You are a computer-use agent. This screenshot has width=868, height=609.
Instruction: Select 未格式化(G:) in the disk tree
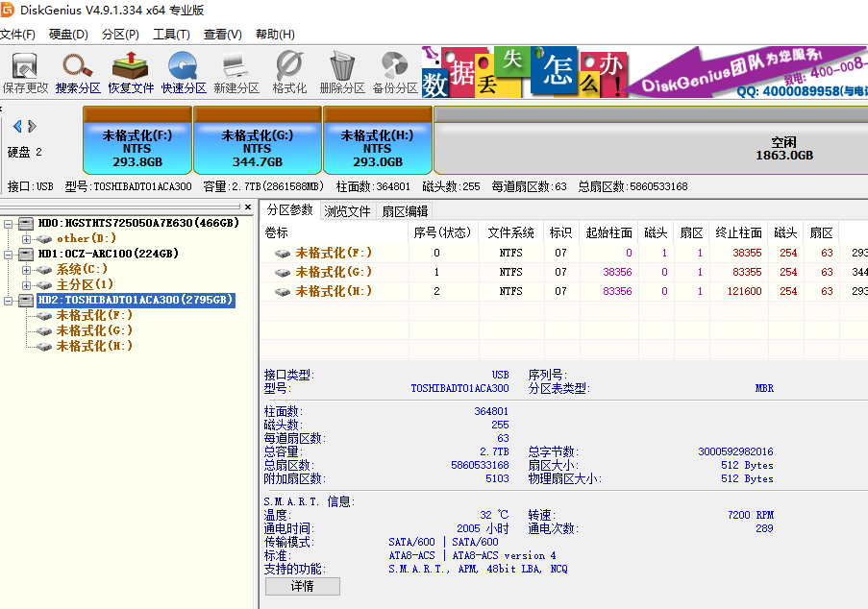pyautogui.click(x=94, y=330)
